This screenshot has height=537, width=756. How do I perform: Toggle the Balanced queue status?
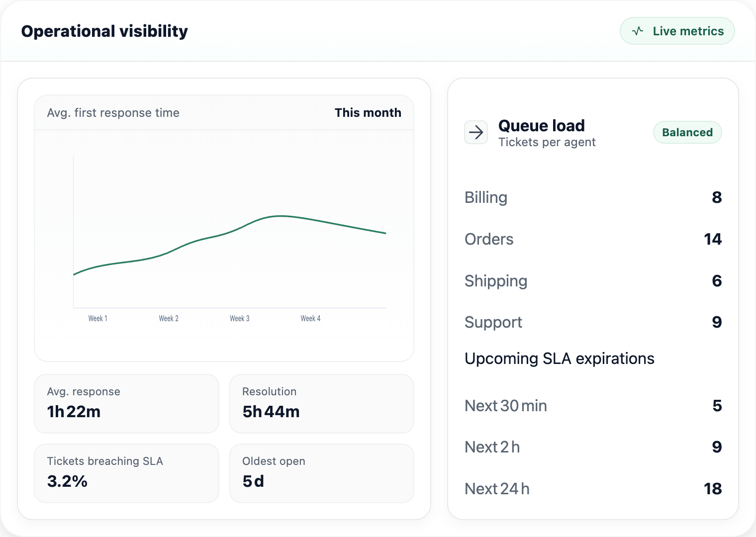[687, 132]
